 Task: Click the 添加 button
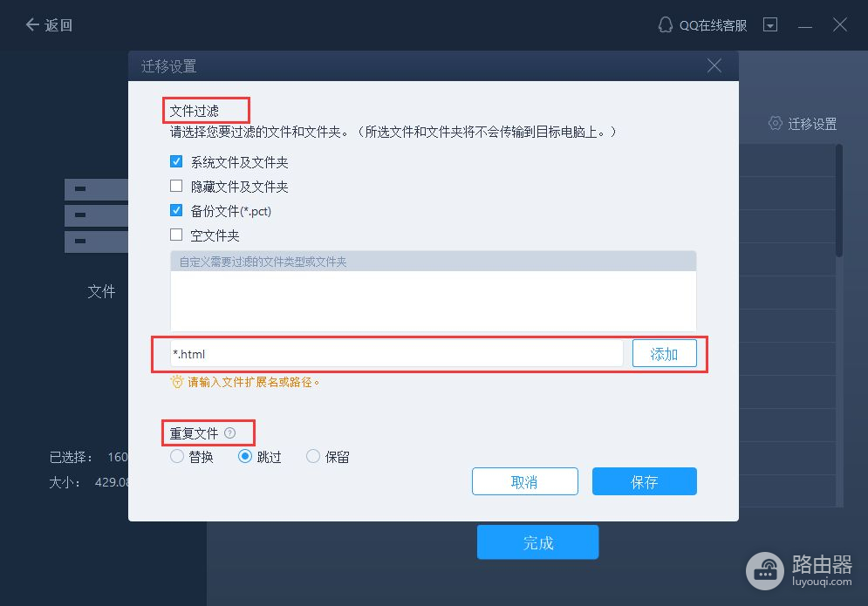(664, 354)
